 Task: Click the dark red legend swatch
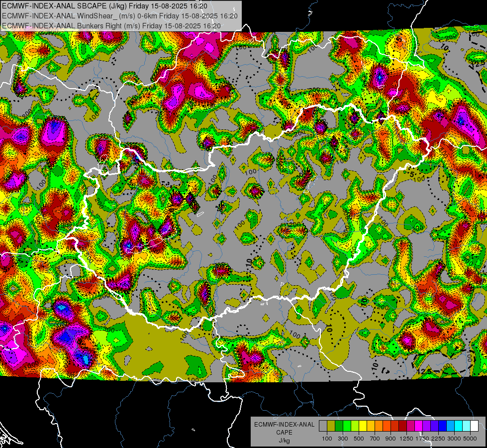(x=403, y=426)
